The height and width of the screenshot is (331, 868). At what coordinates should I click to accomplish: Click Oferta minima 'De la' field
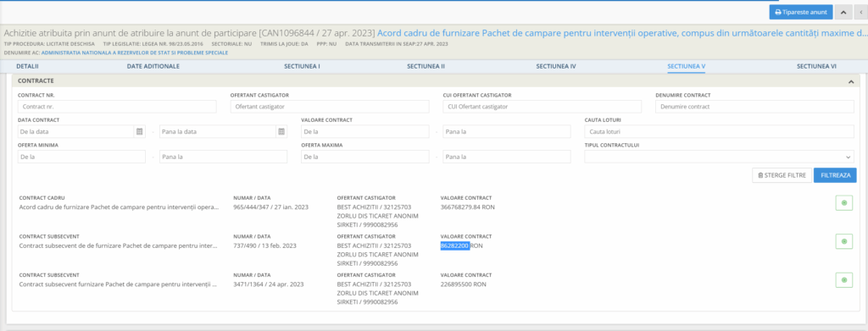(81, 157)
